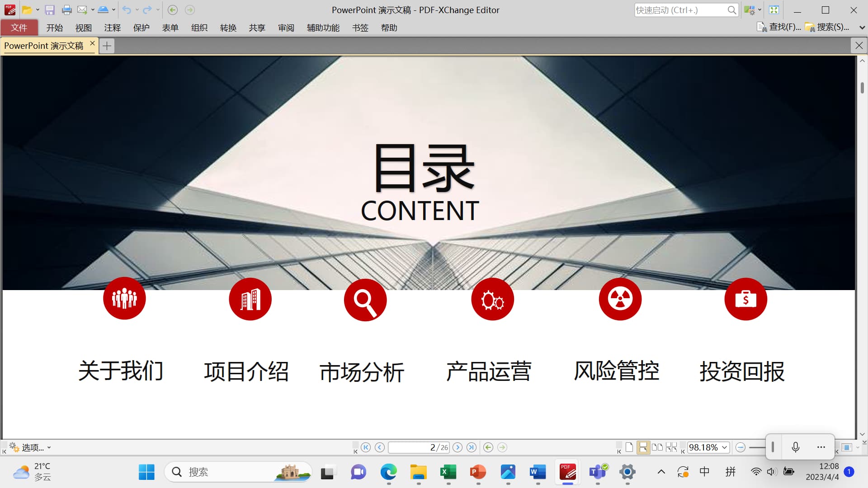Viewport: 868px width, 488px height.
Task: Open the 注释 menu tab
Action: [x=112, y=28]
